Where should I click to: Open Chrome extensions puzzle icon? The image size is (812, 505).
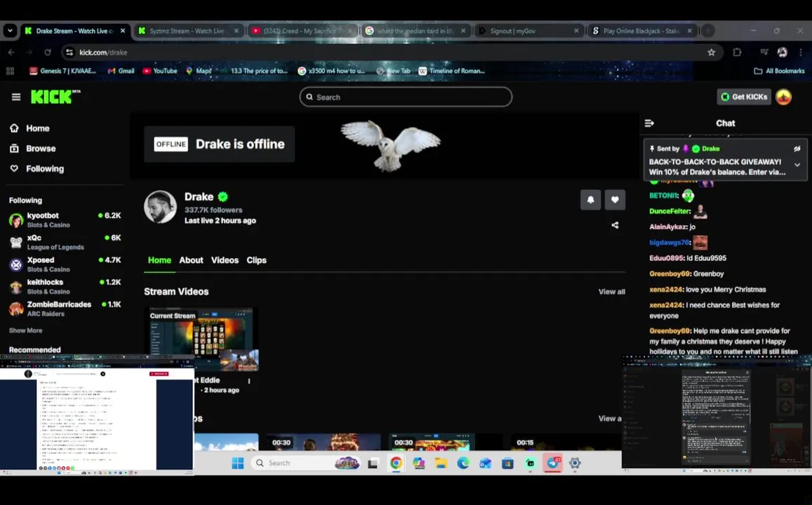(737, 53)
